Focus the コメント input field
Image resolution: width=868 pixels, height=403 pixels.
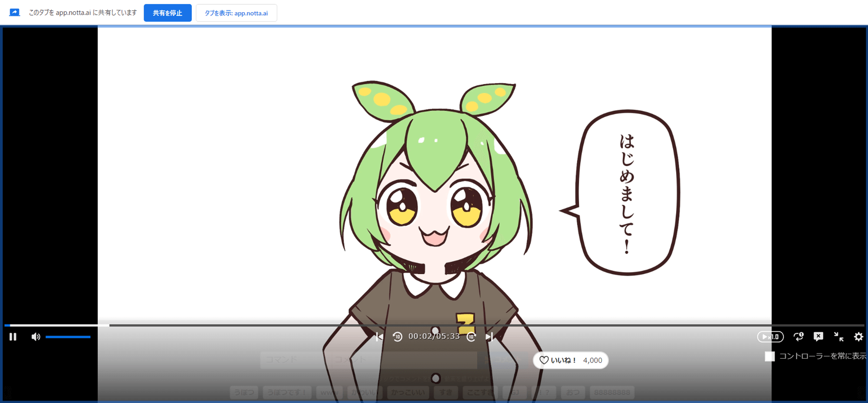pos(404,360)
